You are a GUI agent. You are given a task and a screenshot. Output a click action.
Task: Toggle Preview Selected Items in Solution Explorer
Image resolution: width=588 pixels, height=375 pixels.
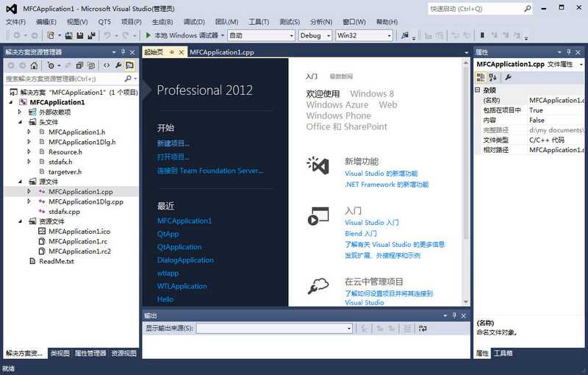[x=130, y=65]
